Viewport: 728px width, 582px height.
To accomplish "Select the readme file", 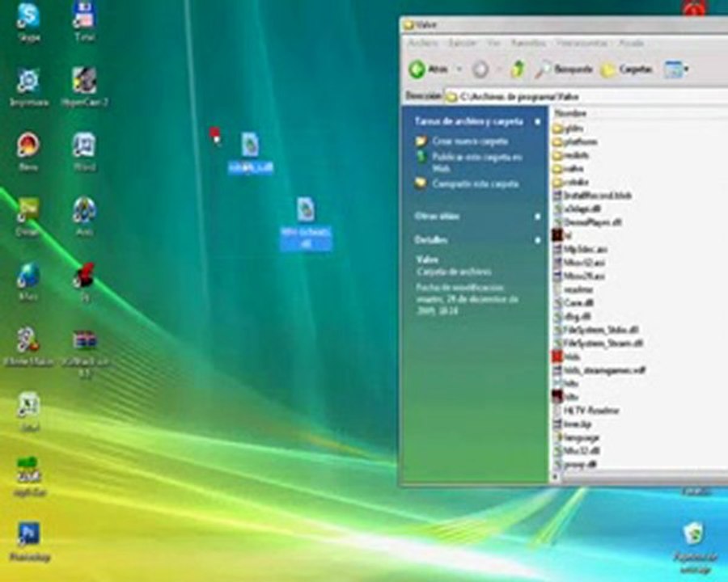I will 573,289.
